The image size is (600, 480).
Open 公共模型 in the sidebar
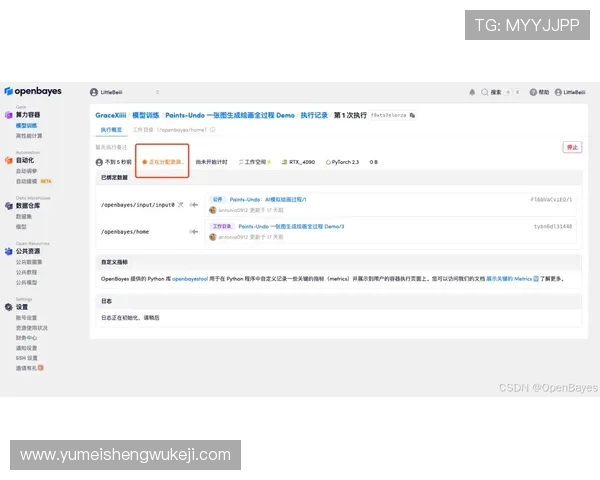tap(26, 282)
